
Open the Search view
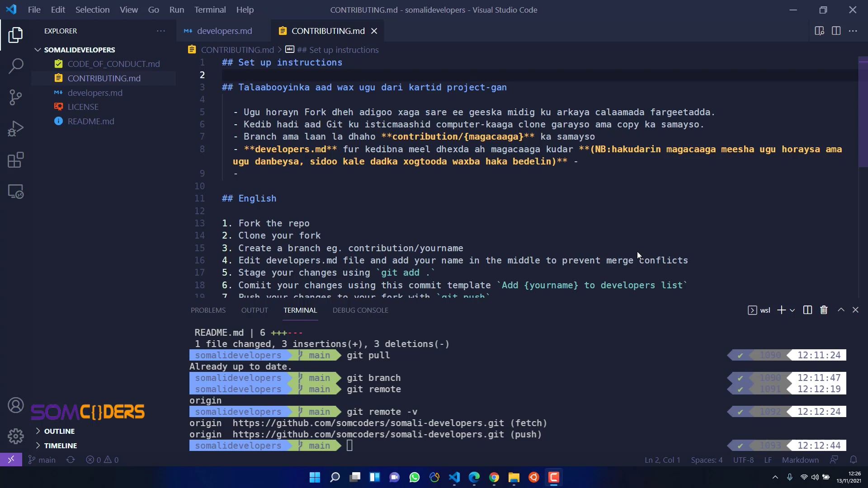[x=16, y=66]
